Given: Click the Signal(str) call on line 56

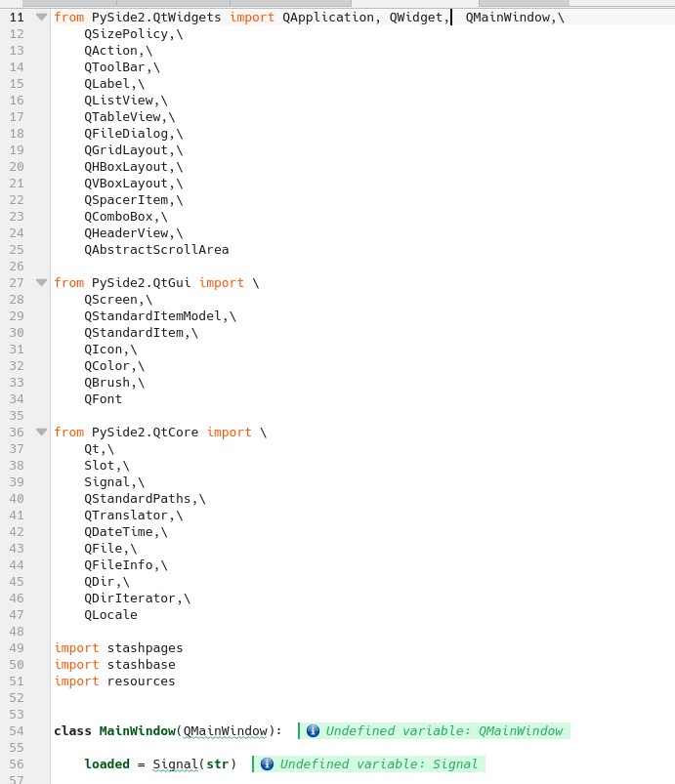Looking at the screenshot, I should [194, 764].
